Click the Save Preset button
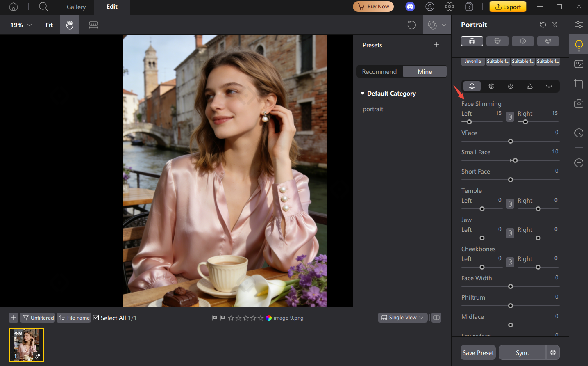This screenshot has width=588, height=366. (478, 352)
